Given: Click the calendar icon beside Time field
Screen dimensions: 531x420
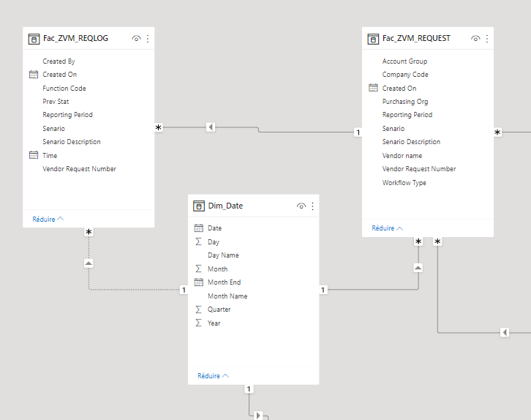Looking at the screenshot, I should point(34,155).
